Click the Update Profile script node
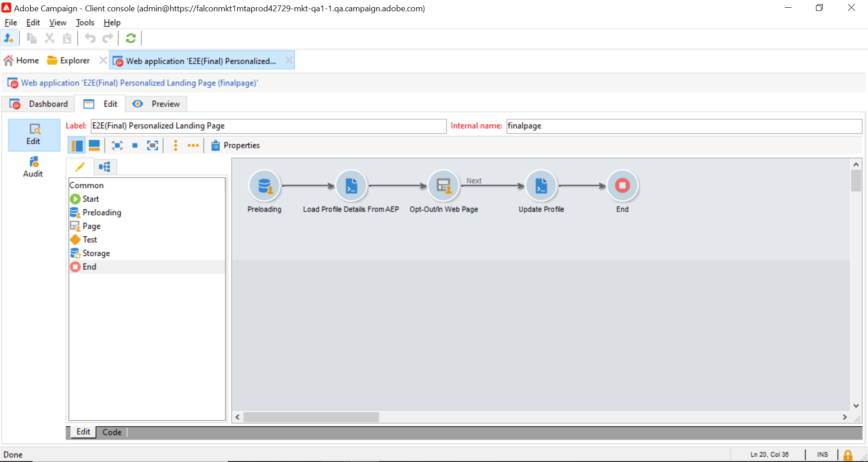 pyautogui.click(x=541, y=186)
